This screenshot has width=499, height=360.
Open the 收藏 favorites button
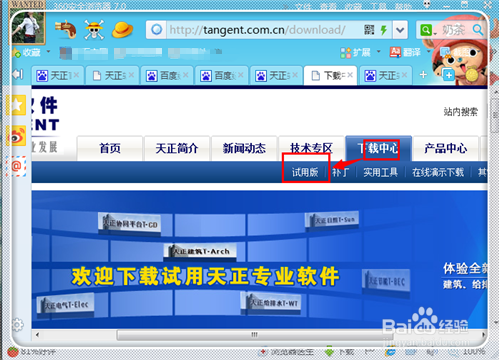click(x=27, y=52)
